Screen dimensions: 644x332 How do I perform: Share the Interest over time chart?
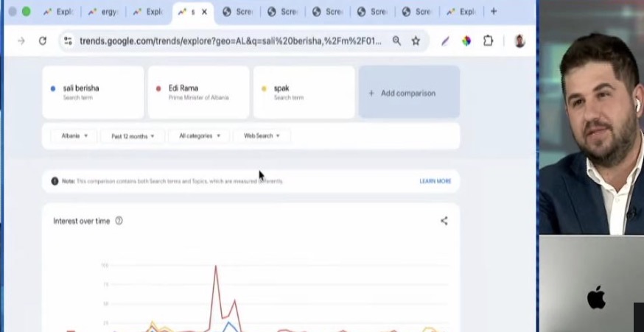(444, 221)
